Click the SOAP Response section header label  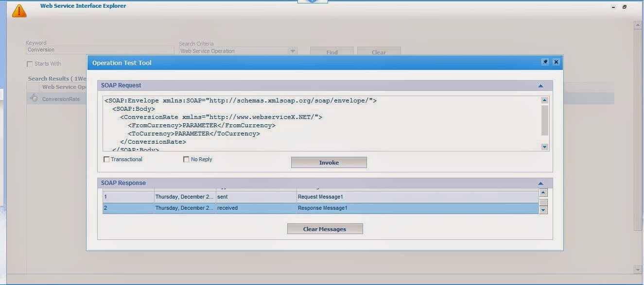point(123,183)
